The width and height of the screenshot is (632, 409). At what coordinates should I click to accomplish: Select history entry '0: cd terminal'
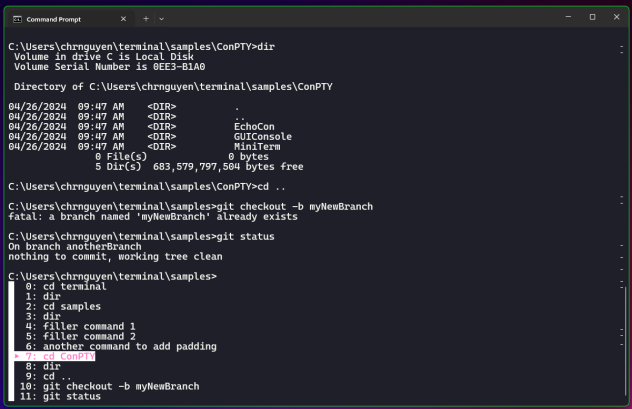pyautogui.click(x=66, y=286)
